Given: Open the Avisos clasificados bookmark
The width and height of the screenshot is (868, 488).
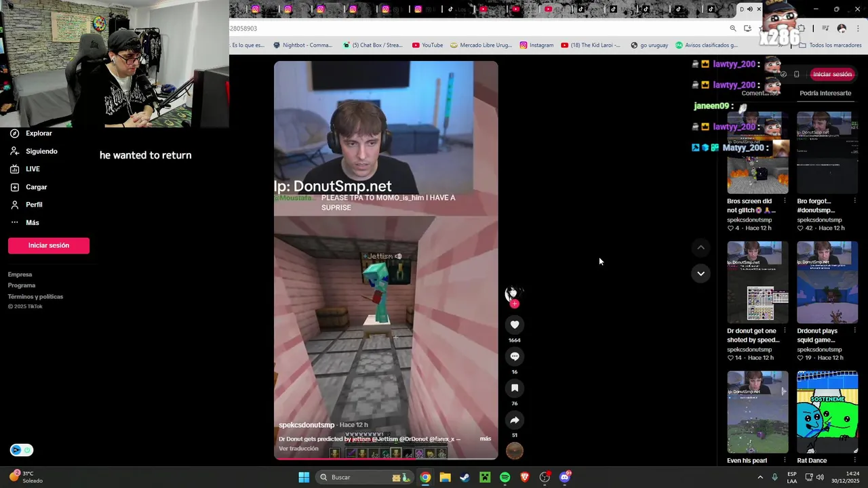Looking at the screenshot, I should [x=706, y=45].
